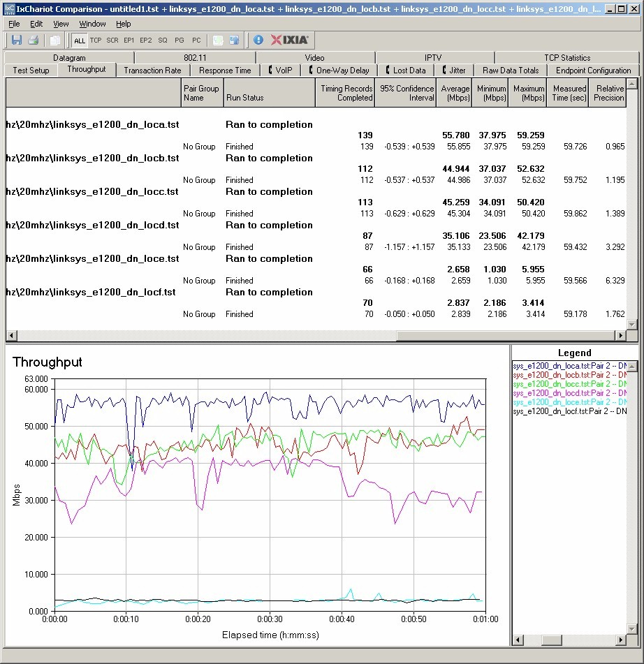Switch to the Transaction Rate tab
644x664 pixels.
click(x=152, y=71)
